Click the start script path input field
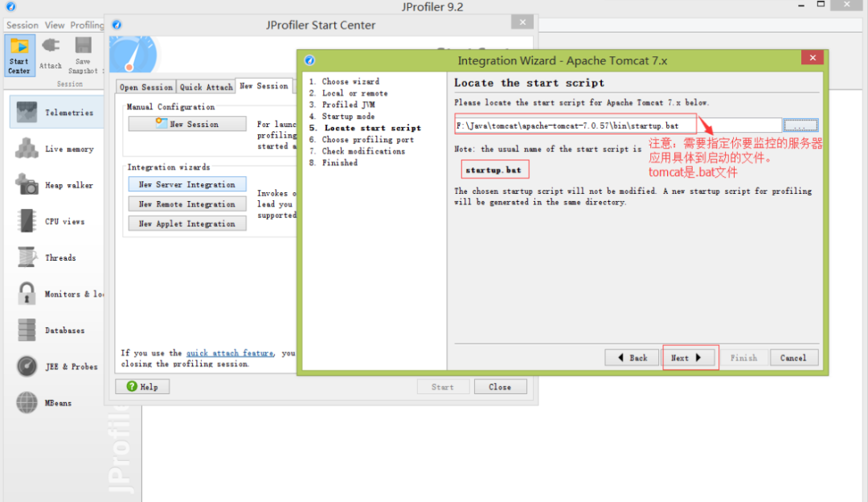This screenshot has height=502, width=868. click(618, 125)
